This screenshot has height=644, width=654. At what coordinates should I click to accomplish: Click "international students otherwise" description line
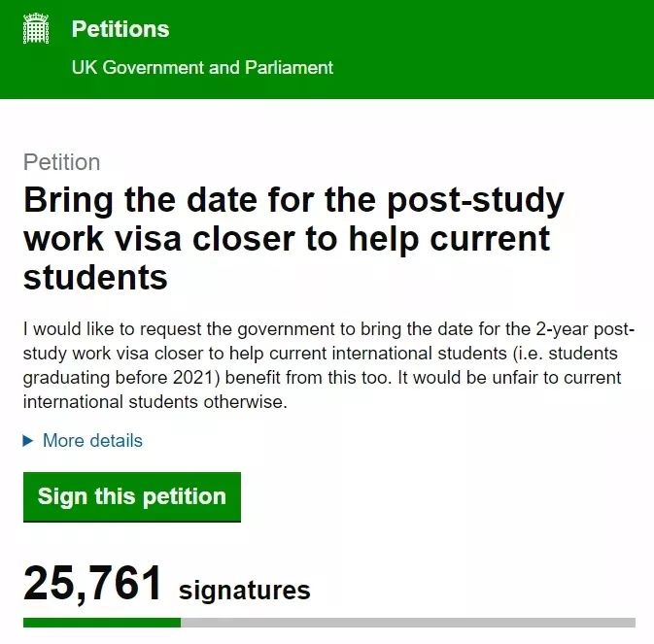155,401
